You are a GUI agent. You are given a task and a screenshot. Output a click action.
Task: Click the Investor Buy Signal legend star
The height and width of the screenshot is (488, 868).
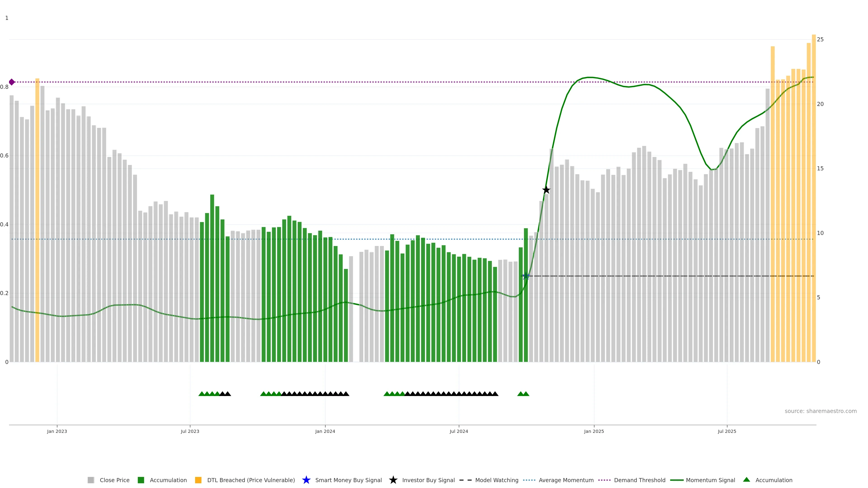tap(393, 480)
